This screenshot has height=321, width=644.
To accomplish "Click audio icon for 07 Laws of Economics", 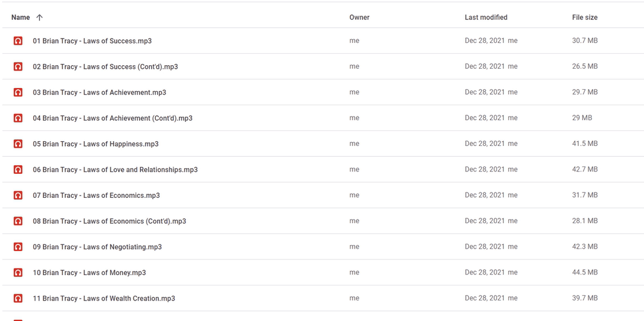I will (x=18, y=195).
